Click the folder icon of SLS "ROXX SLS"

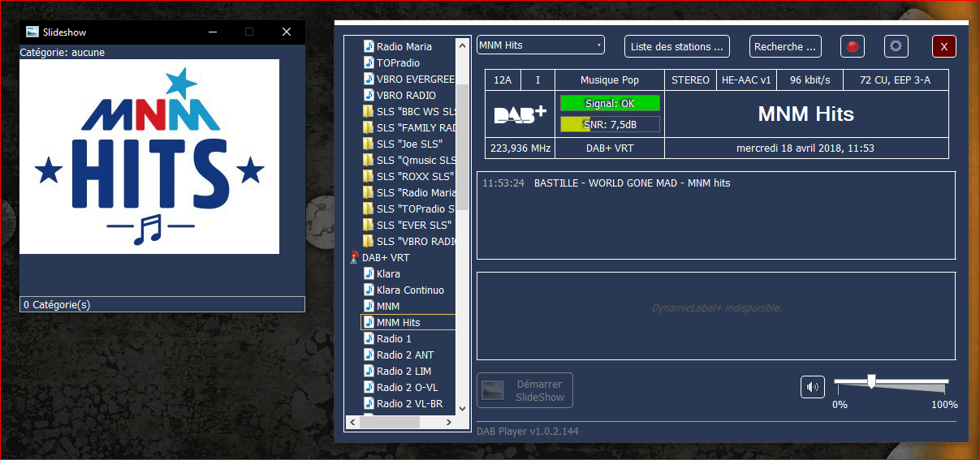(369, 176)
